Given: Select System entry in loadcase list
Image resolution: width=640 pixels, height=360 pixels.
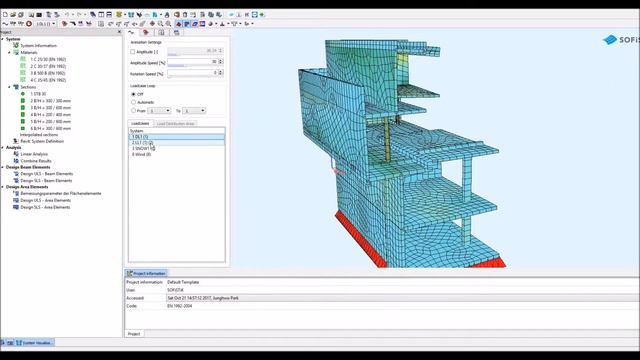Looking at the screenshot, I should (177, 131).
